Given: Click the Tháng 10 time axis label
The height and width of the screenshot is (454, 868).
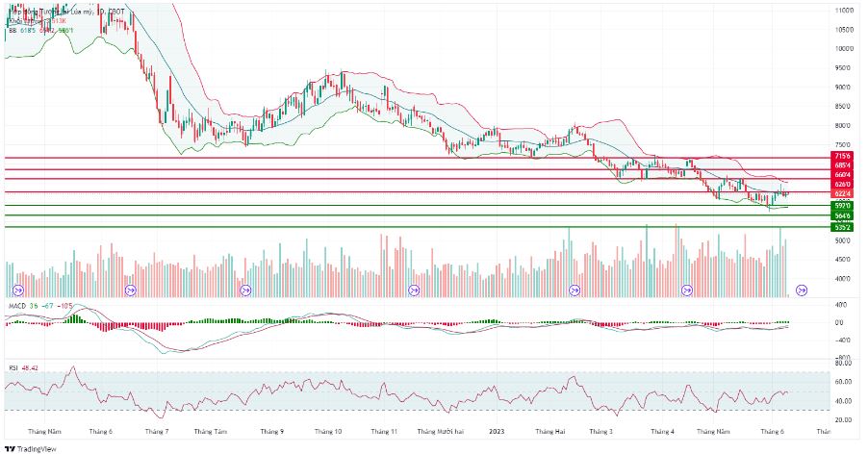Looking at the screenshot, I should tap(328, 431).
